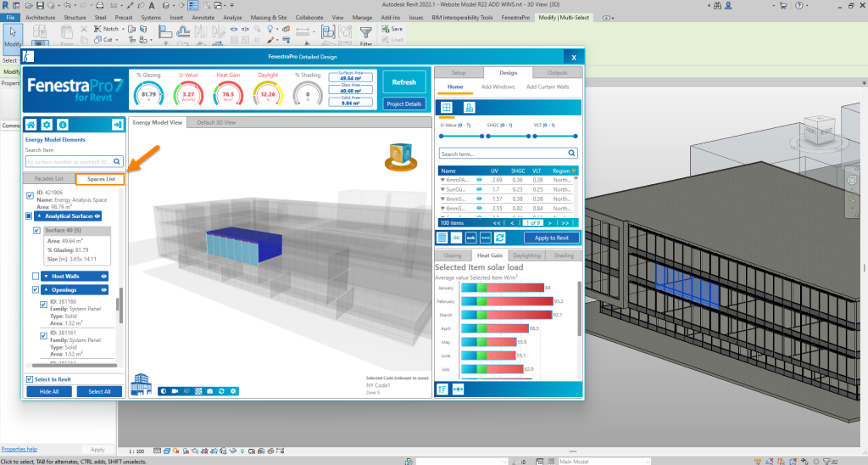Click the building model icon in viewer
Screen dimensions: 868x465
point(142,384)
